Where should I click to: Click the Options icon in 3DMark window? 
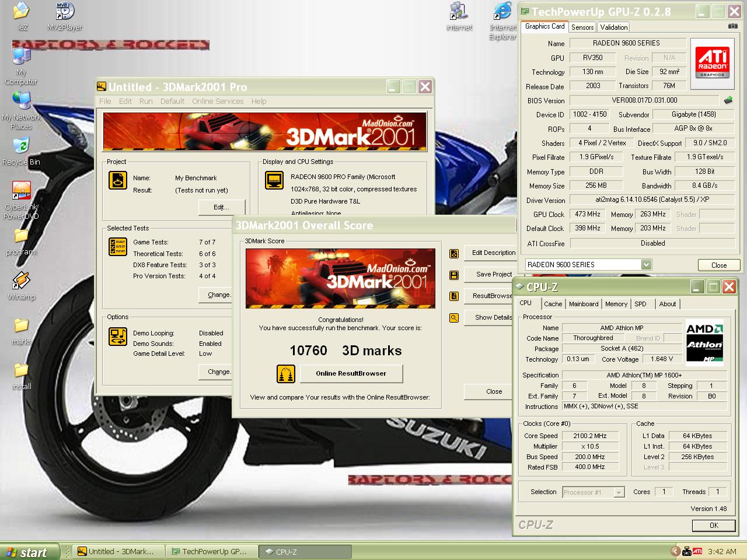coord(118,337)
